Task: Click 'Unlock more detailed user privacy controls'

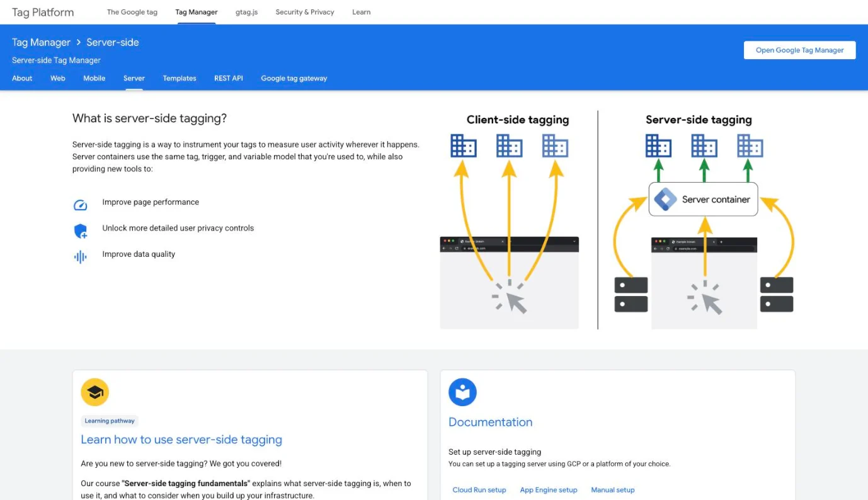Action: 178,228
